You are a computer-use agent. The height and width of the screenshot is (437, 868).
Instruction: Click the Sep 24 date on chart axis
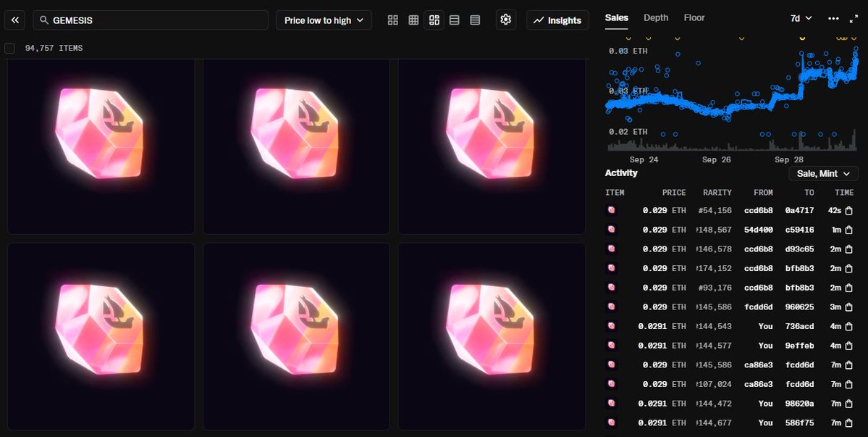[x=644, y=159]
